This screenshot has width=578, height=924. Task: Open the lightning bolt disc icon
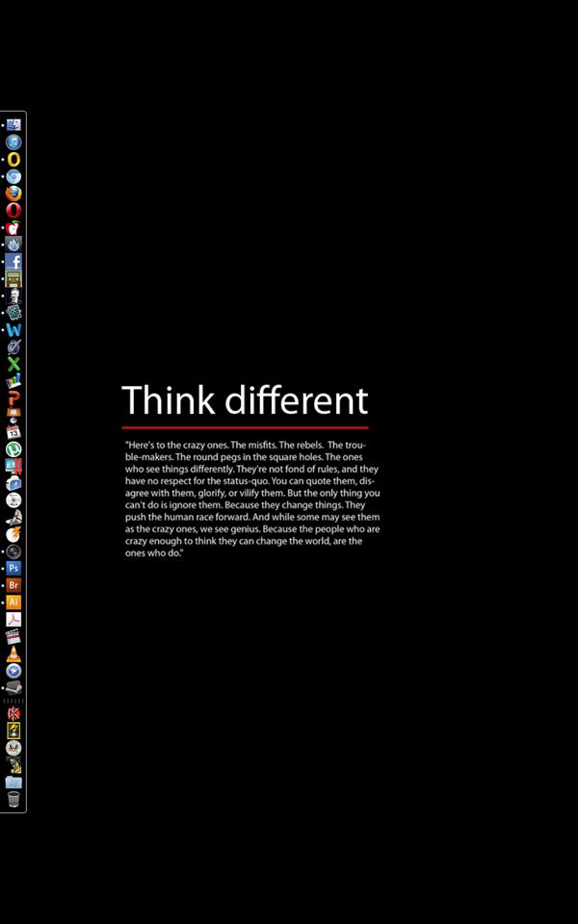[13, 535]
